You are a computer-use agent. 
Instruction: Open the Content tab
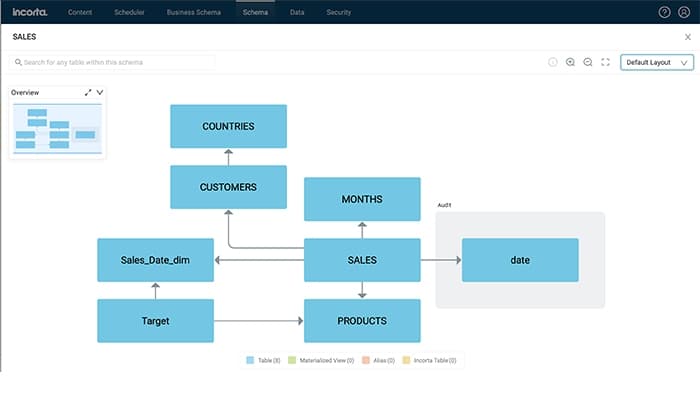(x=80, y=12)
